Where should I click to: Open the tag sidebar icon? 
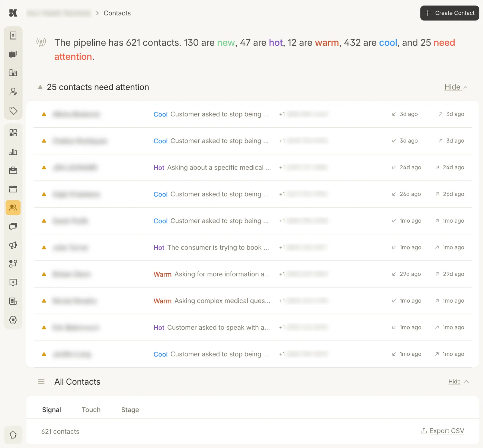point(13,110)
